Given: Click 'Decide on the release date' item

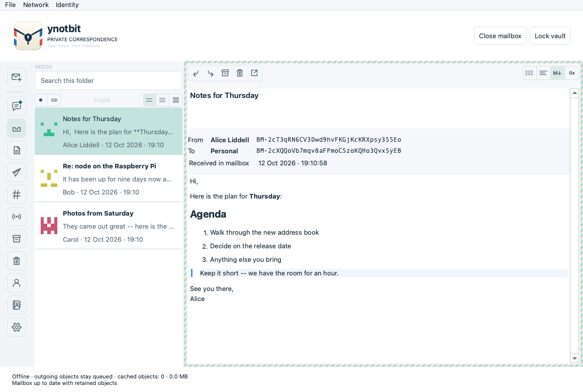Looking at the screenshot, I should coord(251,246).
